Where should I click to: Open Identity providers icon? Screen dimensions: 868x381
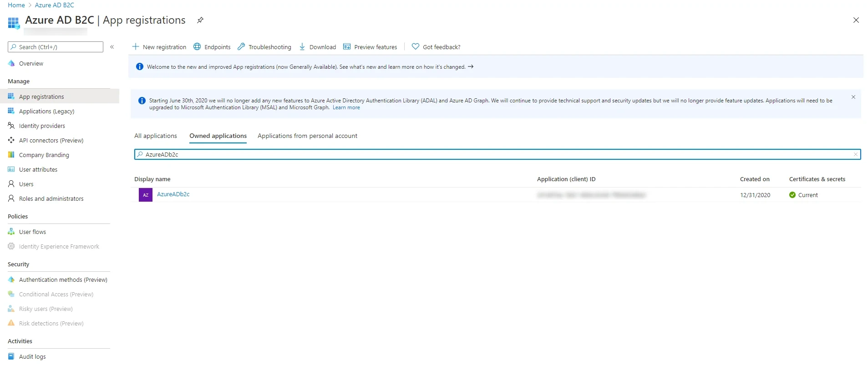[x=11, y=126]
